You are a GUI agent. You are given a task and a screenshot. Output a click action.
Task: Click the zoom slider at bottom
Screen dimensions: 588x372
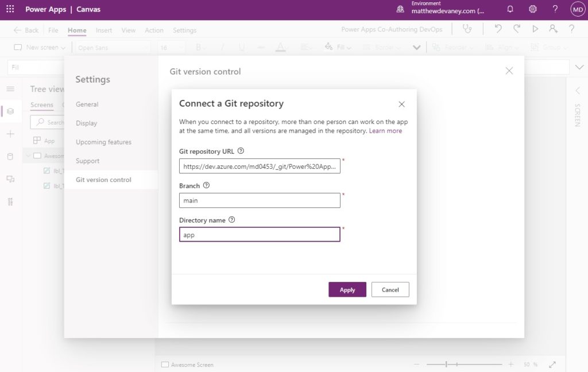pos(464,364)
